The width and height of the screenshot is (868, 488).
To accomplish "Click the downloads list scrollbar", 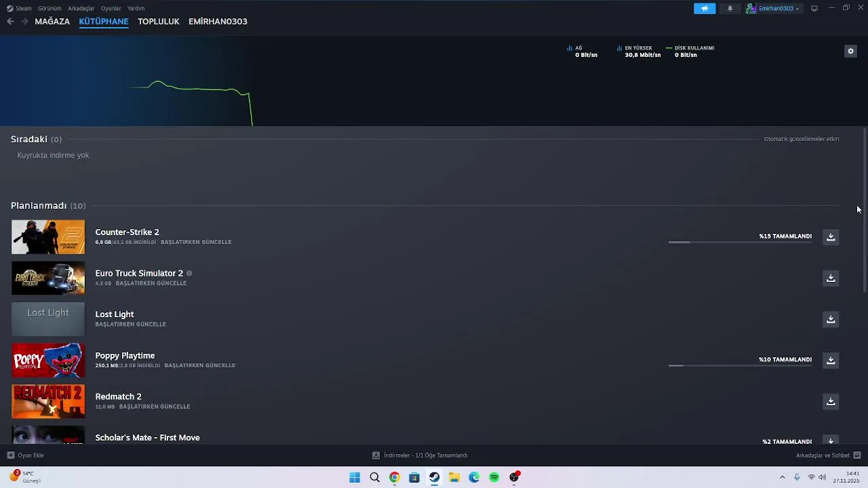I will 865,210.
